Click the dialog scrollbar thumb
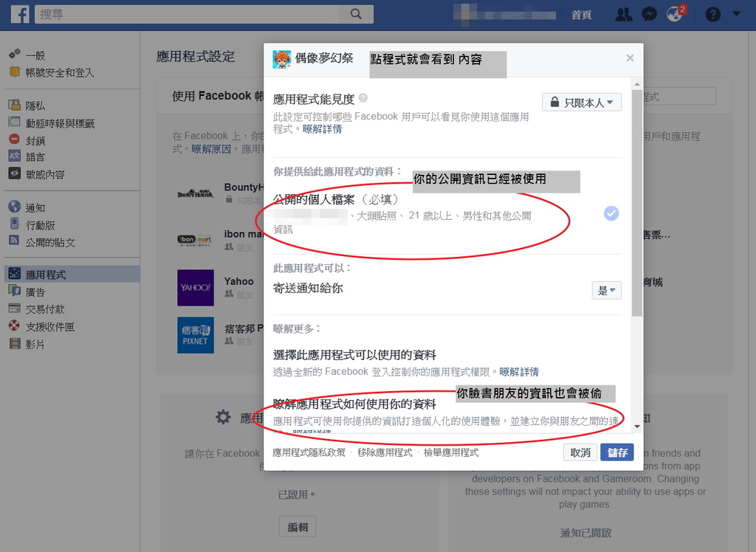This screenshot has width=756, height=552. coord(637,203)
